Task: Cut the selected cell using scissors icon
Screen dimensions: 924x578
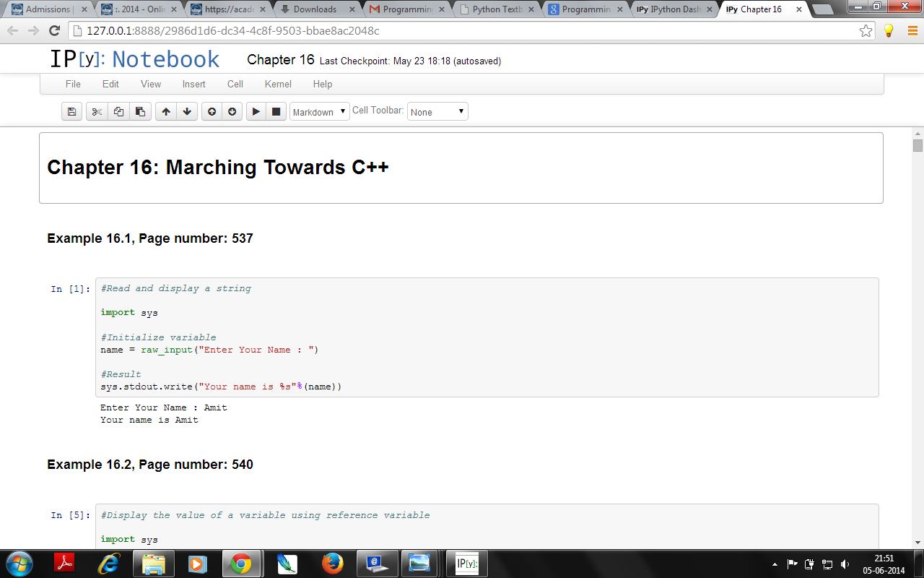Action: [97, 112]
